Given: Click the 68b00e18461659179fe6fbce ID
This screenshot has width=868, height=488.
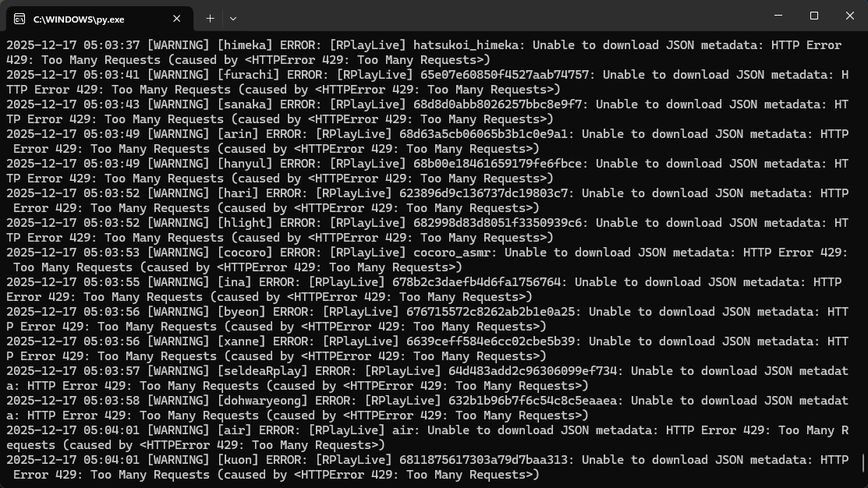Looking at the screenshot, I should coord(498,163).
